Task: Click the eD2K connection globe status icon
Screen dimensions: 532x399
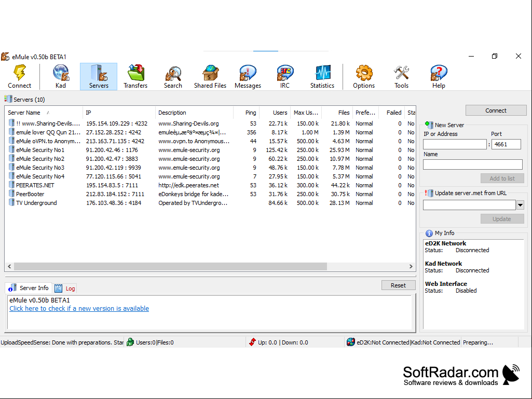Action: [350, 342]
